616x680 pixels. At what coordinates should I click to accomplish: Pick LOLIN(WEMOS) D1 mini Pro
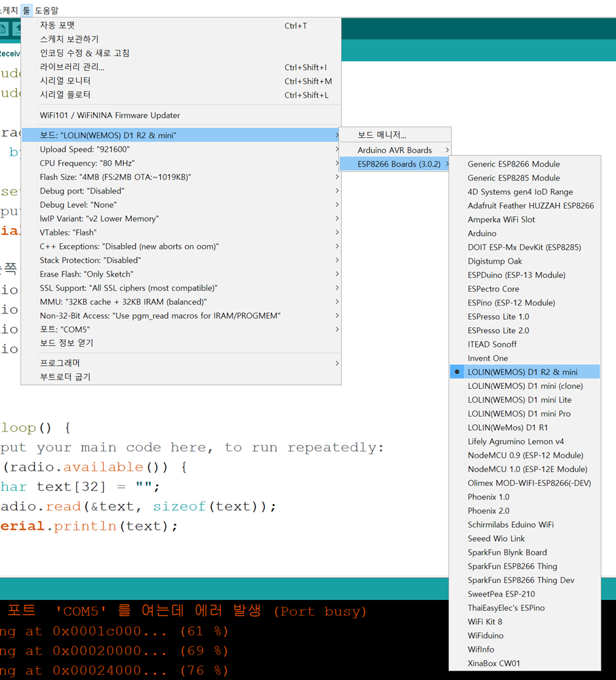coord(525,414)
